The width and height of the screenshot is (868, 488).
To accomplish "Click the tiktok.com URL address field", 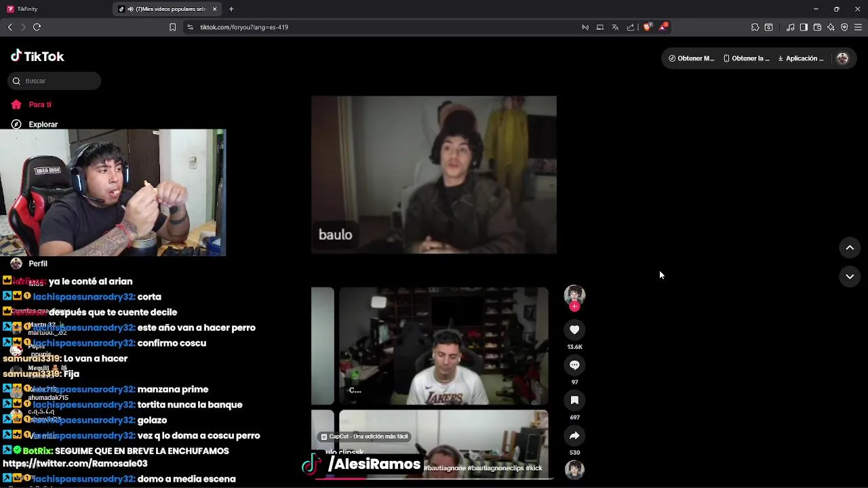I will (x=243, y=27).
